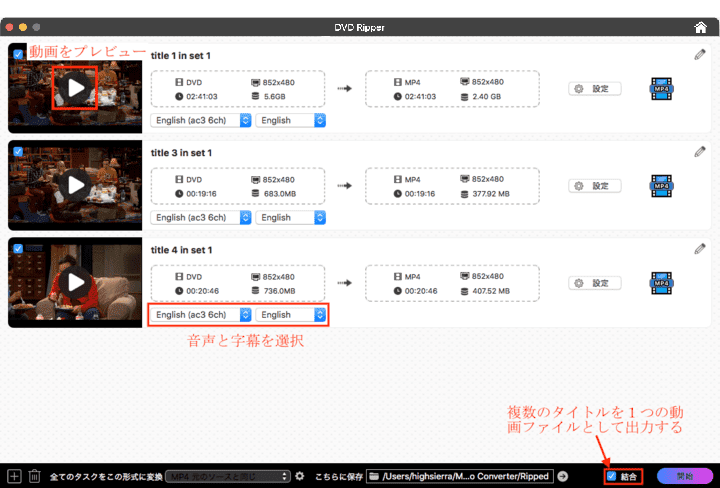Click the output size value 407.52 MB

pos(491,291)
